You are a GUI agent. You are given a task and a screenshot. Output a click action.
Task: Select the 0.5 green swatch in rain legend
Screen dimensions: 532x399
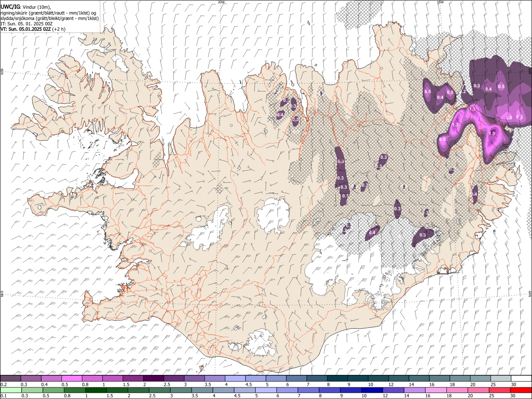point(53,390)
